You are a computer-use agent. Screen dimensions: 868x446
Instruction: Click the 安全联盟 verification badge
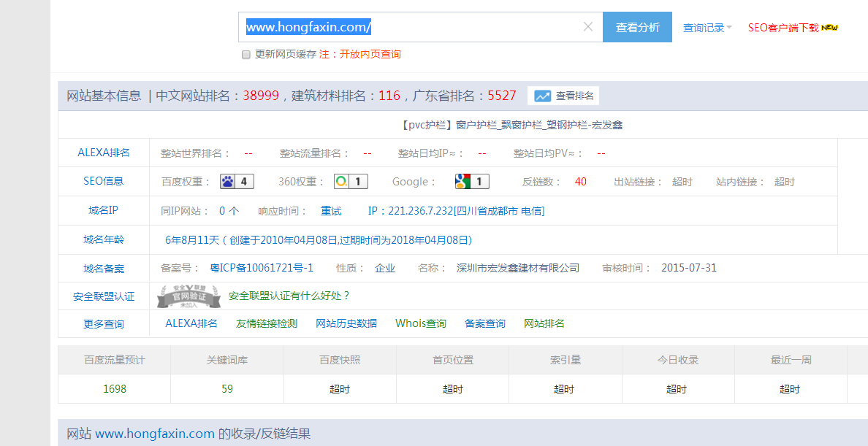pyautogui.click(x=189, y=296)
